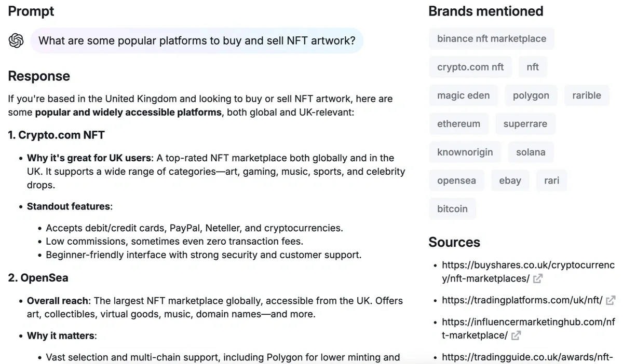Click the 'solana' brand chip
The height and width of the screenshot is (364, 623).
click(530, 152)
